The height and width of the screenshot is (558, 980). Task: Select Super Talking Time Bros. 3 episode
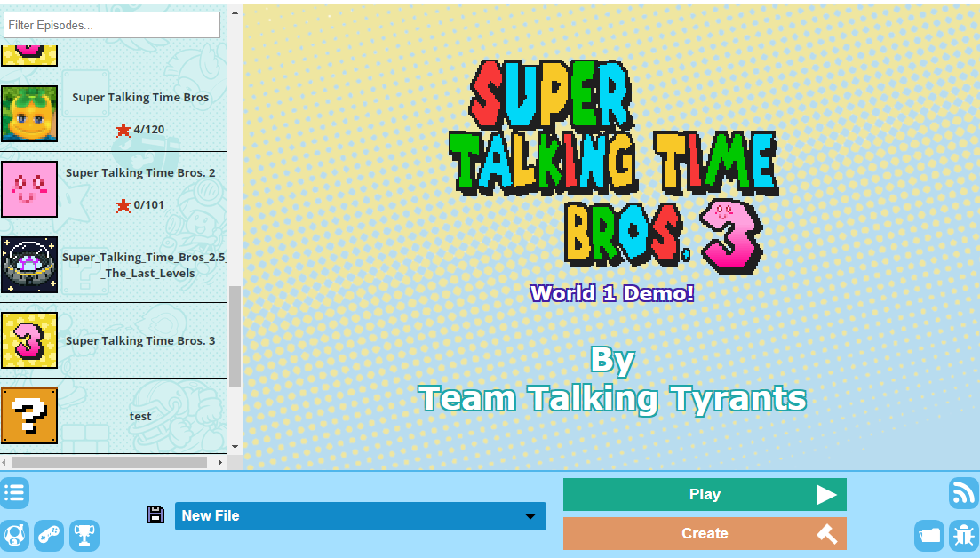point(114,340)
